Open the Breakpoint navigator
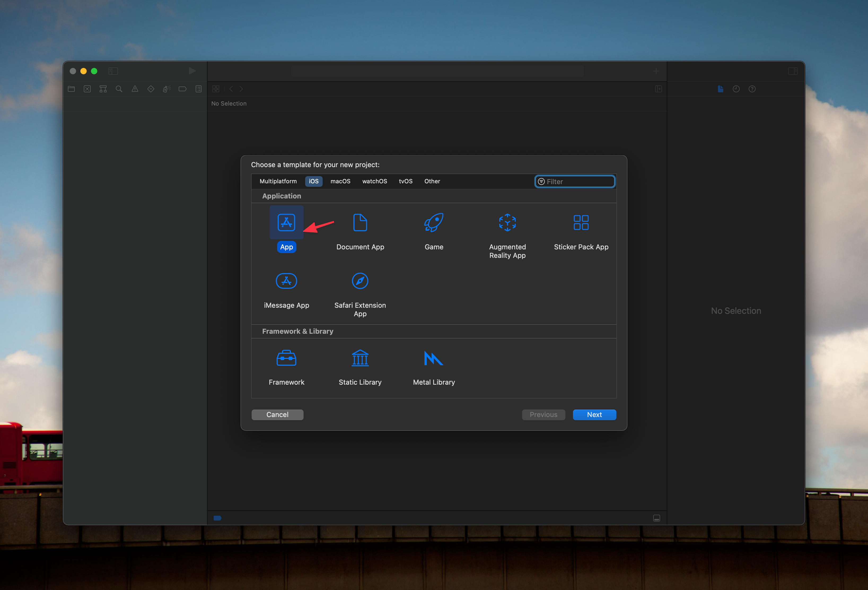This screenshot has width=868, height=590. [x=183, y=89]
